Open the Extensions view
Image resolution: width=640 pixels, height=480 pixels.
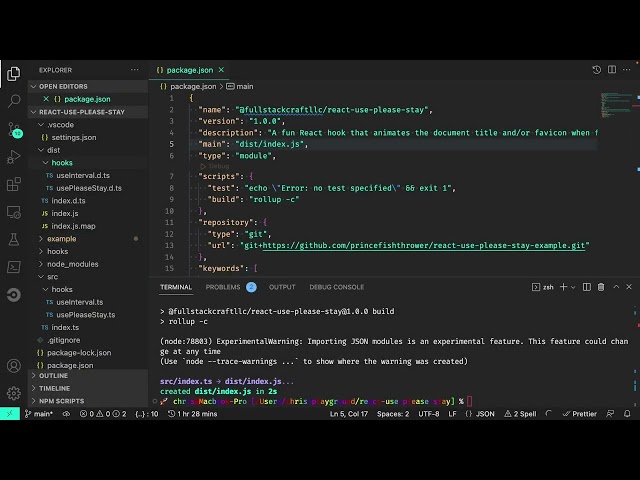[x=13, y=184]
